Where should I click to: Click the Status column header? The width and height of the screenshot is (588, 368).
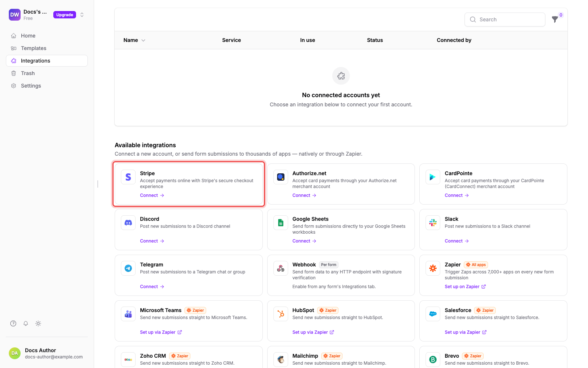(x=375, y=40)
